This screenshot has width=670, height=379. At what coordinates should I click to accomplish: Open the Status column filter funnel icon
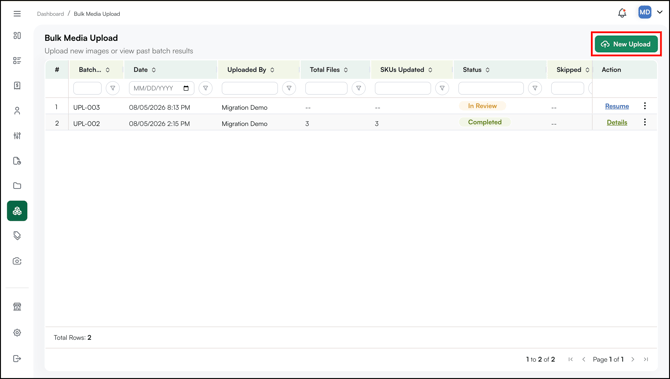(x=535, y=88)
